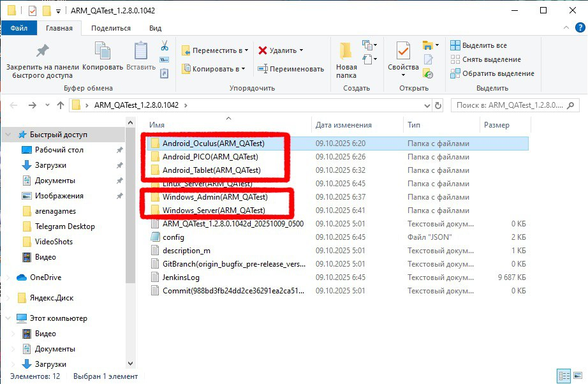
Task: Refresh the folder via address bar icon
Action: 437,105
